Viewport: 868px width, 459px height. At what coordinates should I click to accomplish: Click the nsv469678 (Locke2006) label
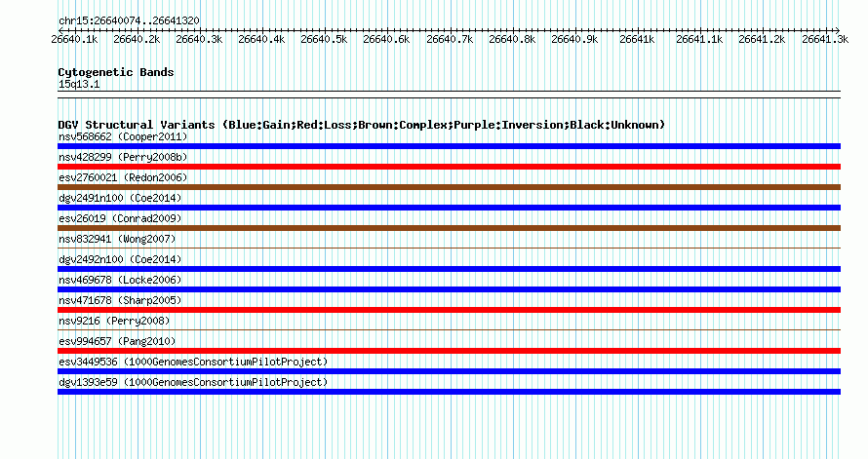click(x=120, y=280)
